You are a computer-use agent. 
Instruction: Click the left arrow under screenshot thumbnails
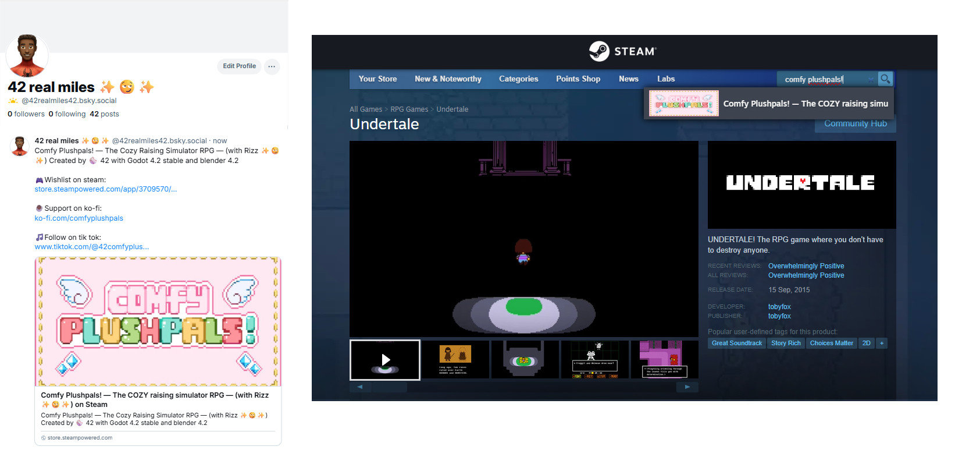(360, 387)
